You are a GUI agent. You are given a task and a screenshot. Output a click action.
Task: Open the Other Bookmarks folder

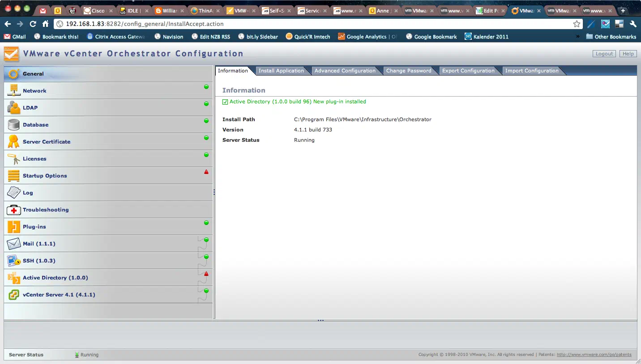(611, 37)
